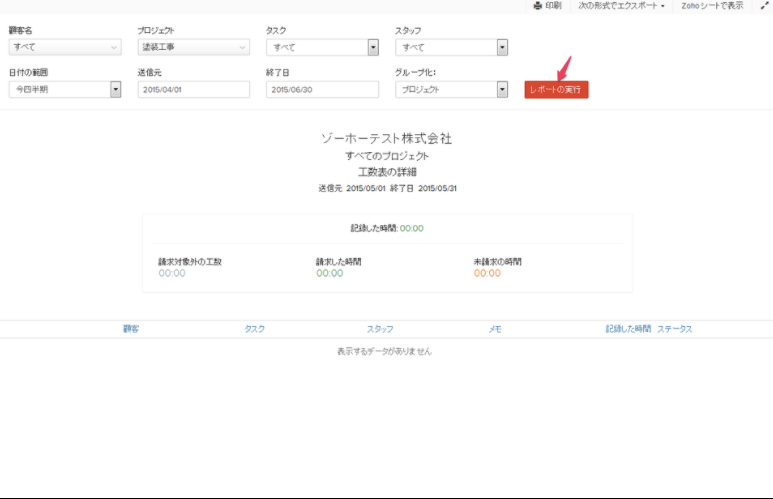Expand the タスク dropdown arrow
Viewport: 773px width, 499px height.
(x=373, y=47)
